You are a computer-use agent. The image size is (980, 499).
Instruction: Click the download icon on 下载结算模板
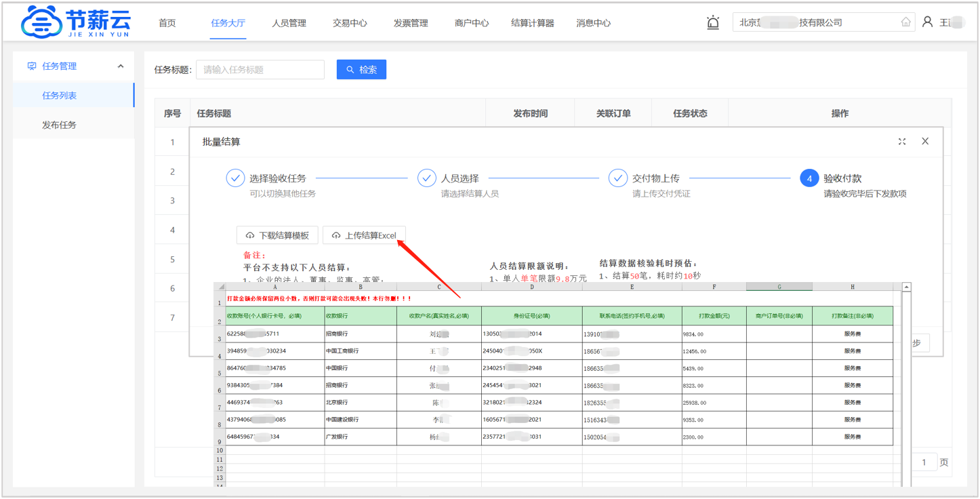249,235
